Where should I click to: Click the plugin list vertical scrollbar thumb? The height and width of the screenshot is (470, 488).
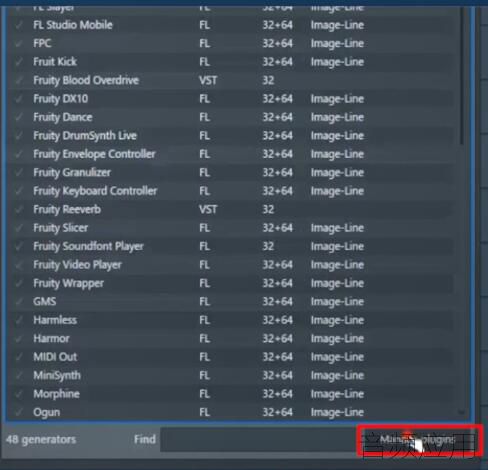coord(462,77)
